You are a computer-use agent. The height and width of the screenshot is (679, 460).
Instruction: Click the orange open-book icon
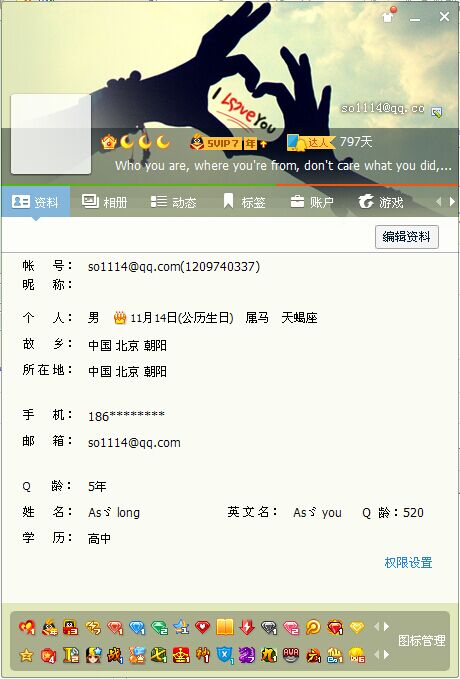224,627
